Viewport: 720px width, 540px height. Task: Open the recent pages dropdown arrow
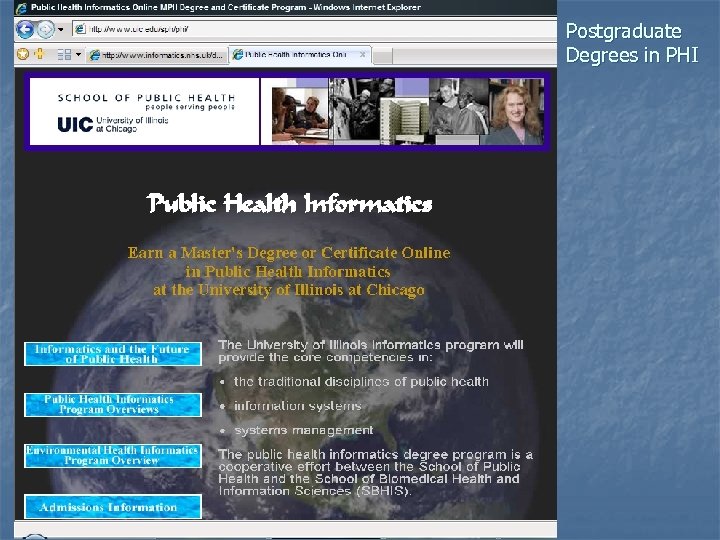click(61, 30)
